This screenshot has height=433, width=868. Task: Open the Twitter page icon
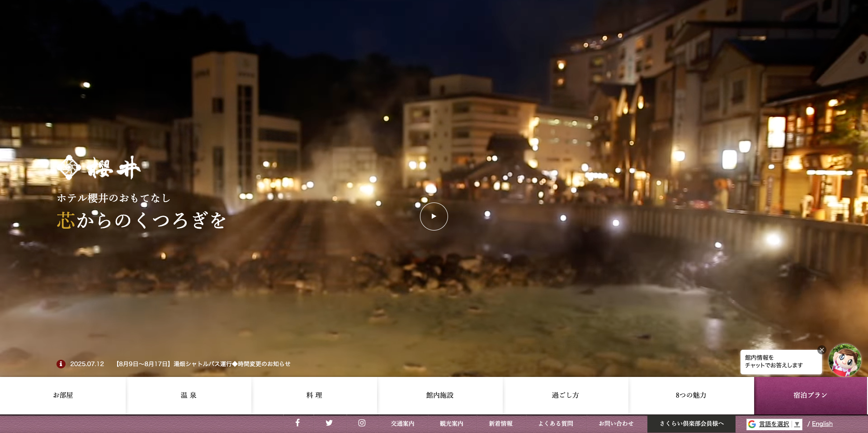click(329, 423)
